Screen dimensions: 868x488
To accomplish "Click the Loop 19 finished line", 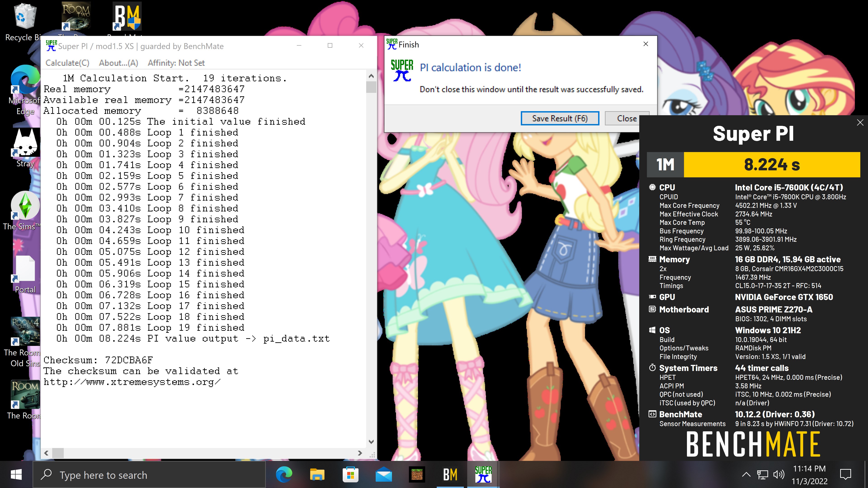I will pyautogui.click(x=150, y=328).
